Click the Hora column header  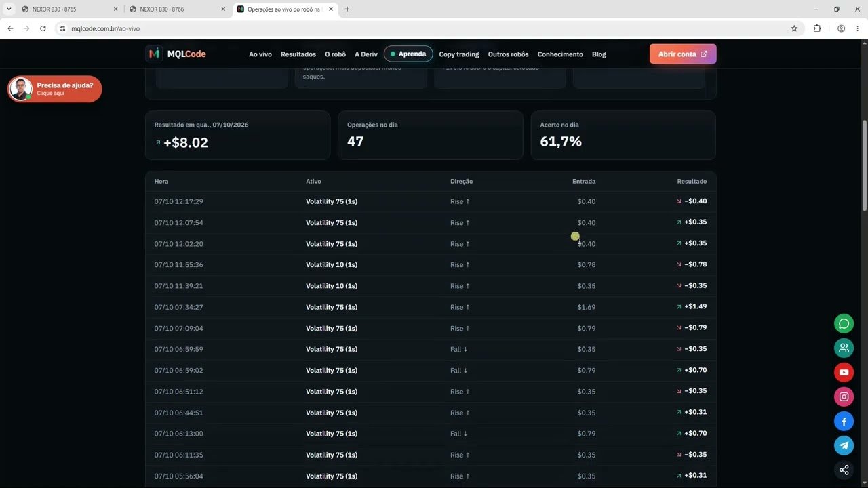[161, 182]
